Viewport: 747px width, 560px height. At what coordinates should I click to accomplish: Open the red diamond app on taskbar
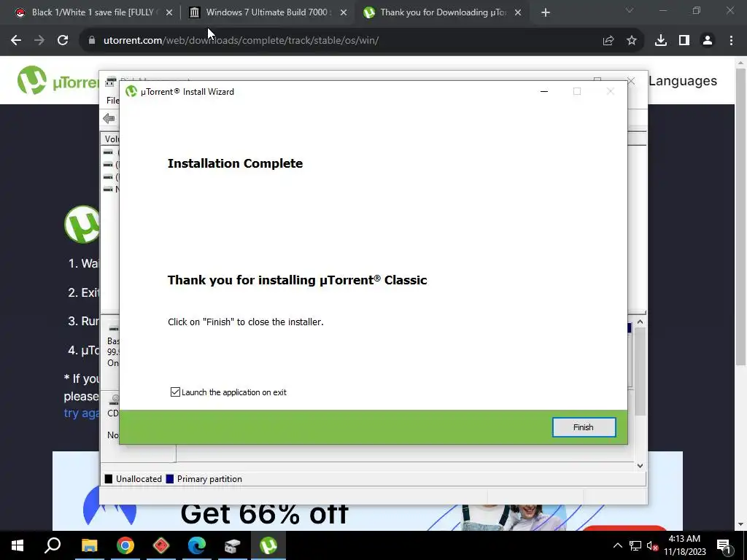(161, 545)
